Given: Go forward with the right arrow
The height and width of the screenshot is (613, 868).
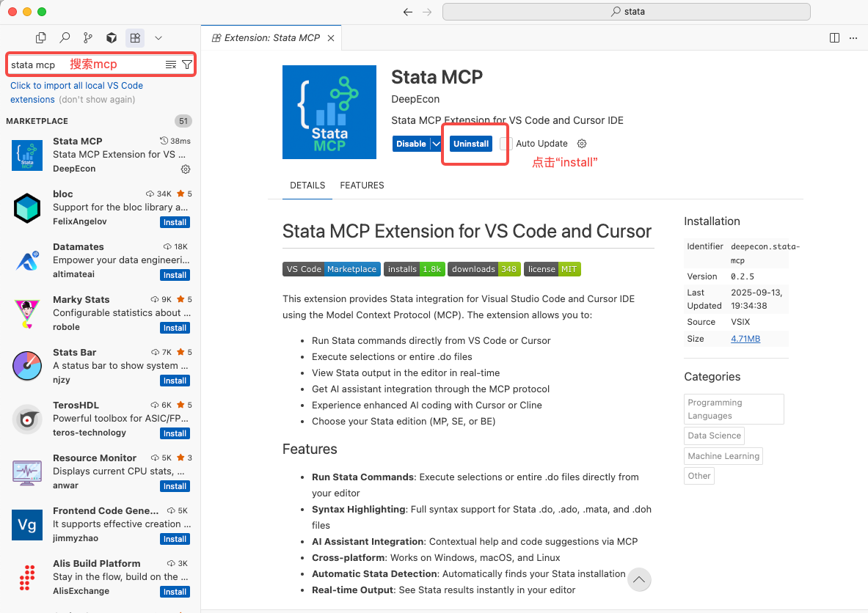Looking at the screenshot, I should 427,12.
